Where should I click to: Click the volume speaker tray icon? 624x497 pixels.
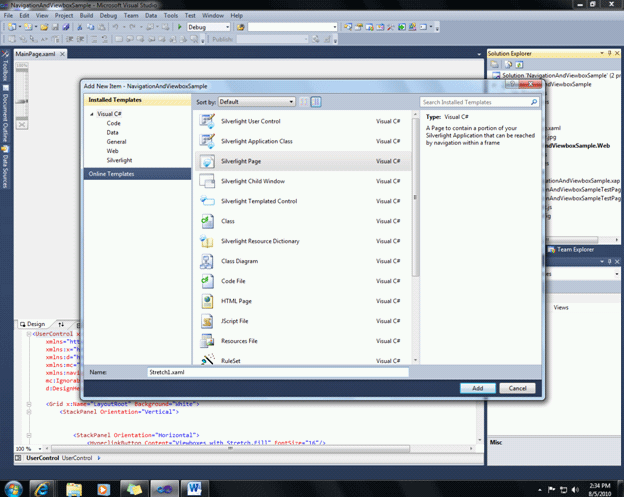pyautogui.click(x=575, y=489)
